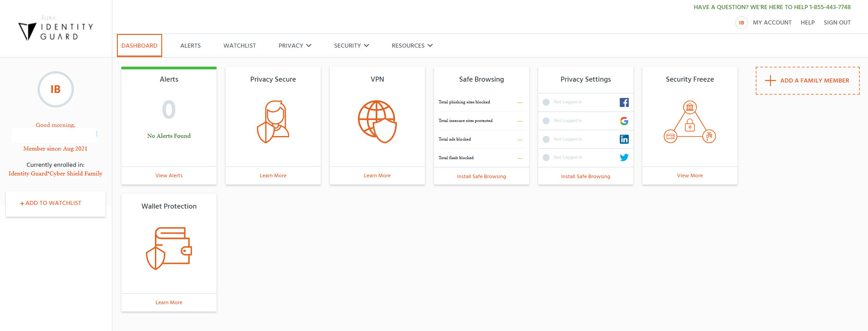Expand the Privacy dropdown menu
The height and width of the screenshot is (331, 868).
[295, 46]
